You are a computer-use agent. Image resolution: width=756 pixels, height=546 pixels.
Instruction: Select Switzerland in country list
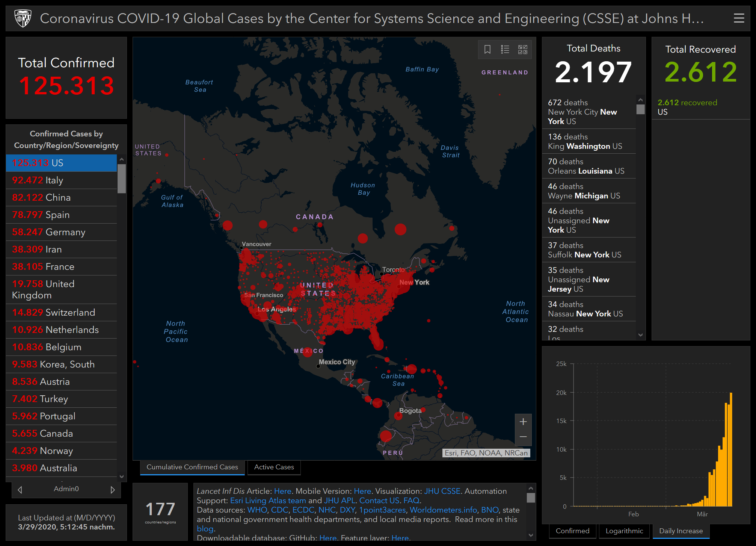(61, 313)
